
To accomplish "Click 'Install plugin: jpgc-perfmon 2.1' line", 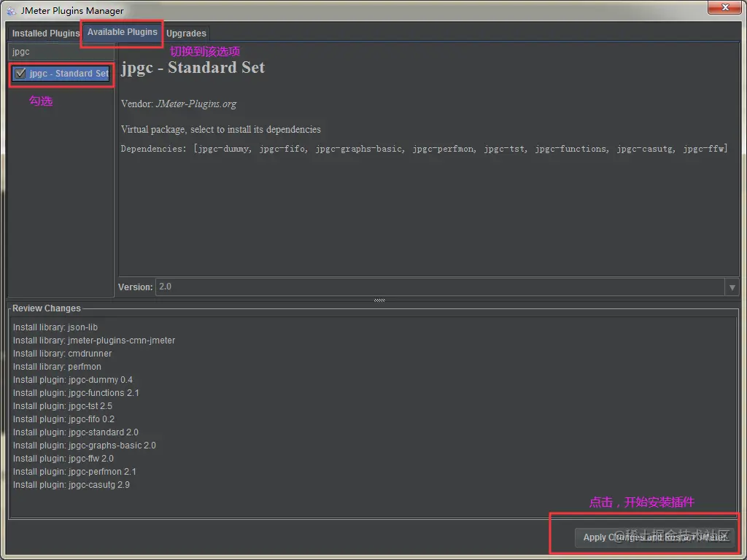I will coord(74,472).
